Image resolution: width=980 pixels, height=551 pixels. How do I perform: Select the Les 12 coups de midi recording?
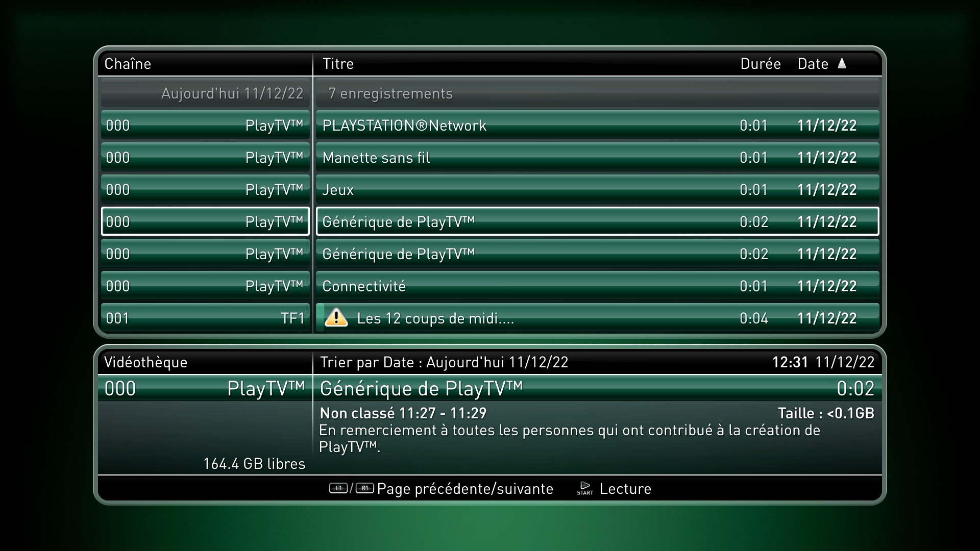pos(597,318)
